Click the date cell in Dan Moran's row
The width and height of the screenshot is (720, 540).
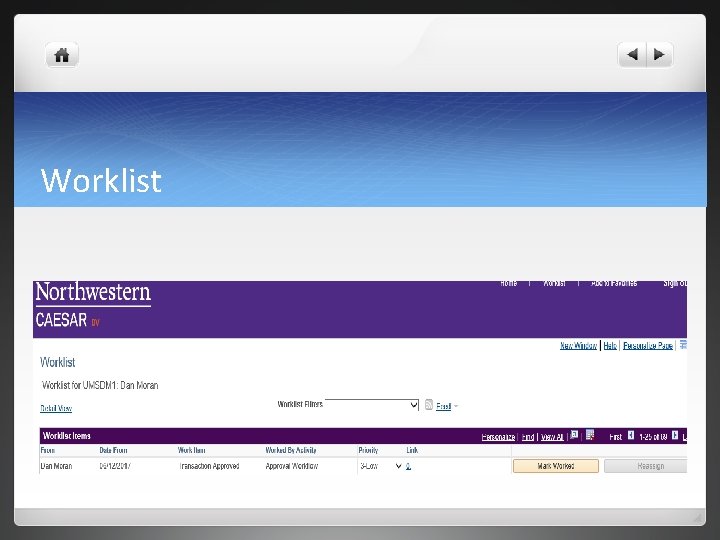click(x=115, y=466)
